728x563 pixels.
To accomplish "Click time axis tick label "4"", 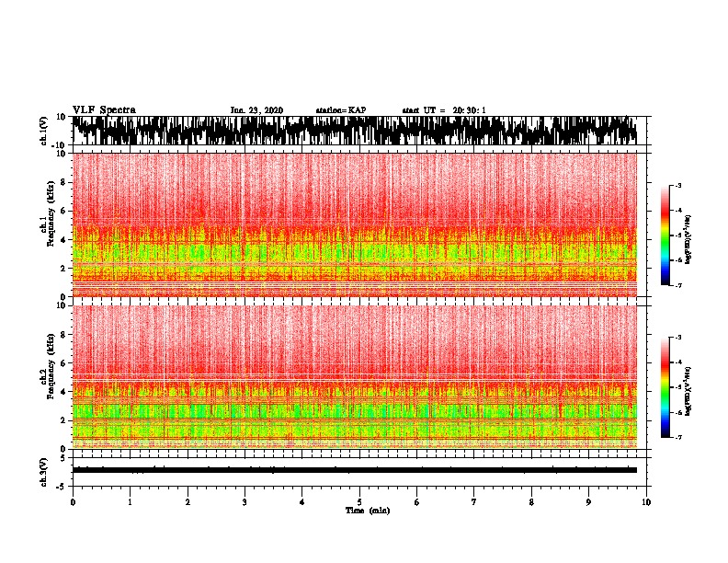I will 302,502.
